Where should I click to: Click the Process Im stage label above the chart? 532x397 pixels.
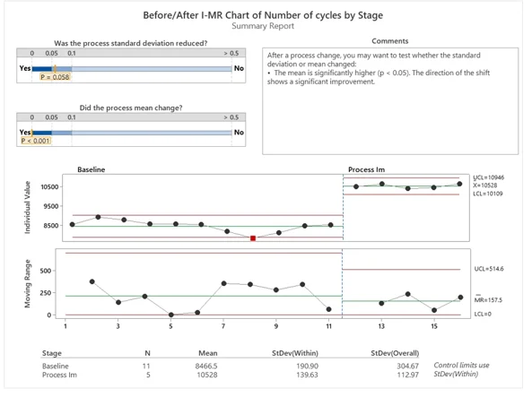tap(366, 169)
